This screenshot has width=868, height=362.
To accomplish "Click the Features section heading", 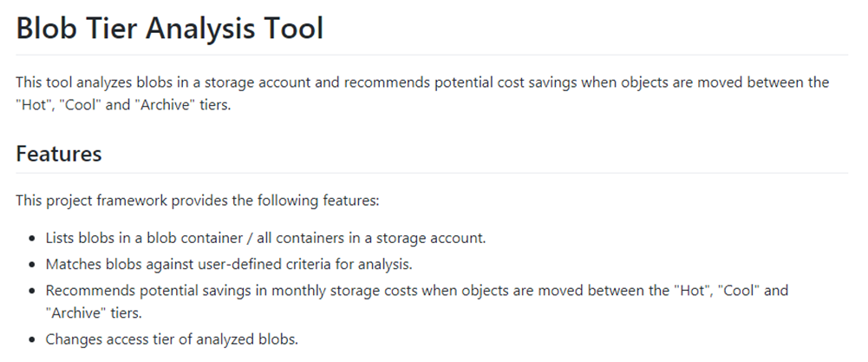I will tap(59, 154).
